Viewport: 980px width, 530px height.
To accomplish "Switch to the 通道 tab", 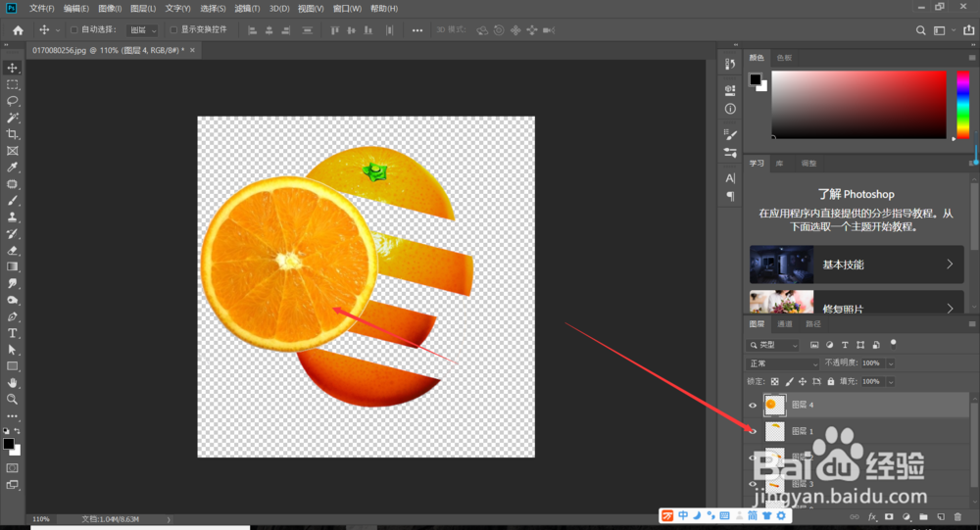I will click(784, 323).
